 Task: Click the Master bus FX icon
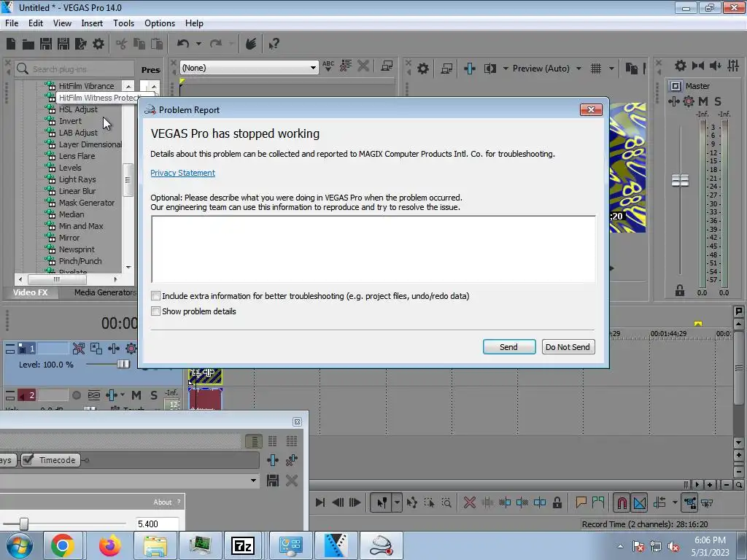coord(674,101)
